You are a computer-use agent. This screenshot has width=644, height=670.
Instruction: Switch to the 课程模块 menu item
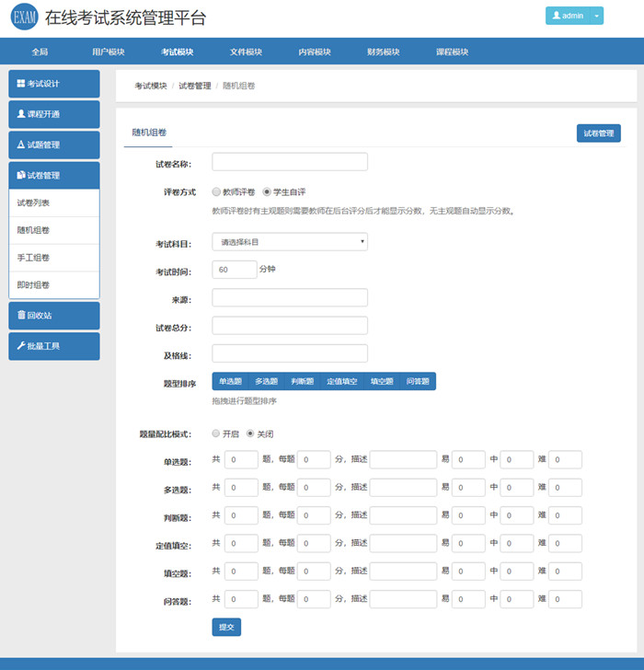pyautogui.click(x=452, y=52)
